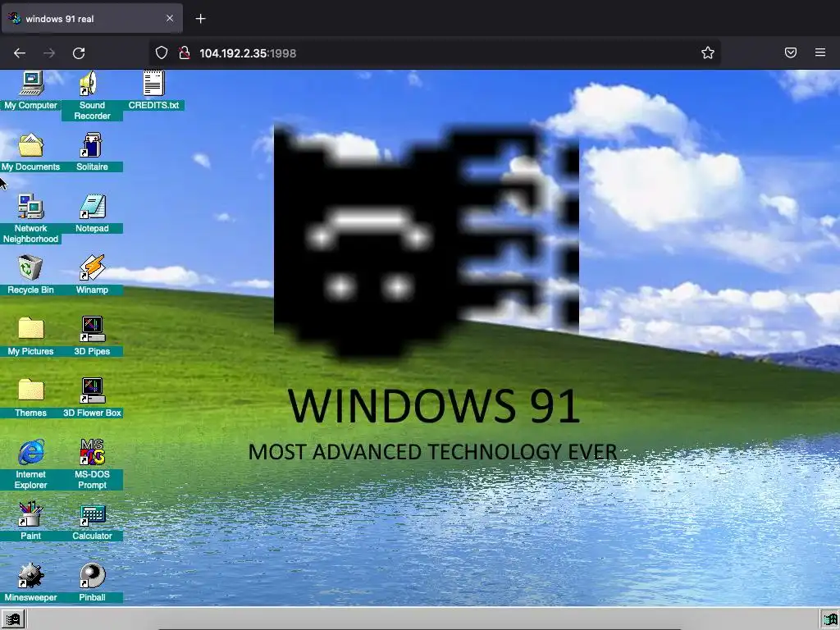This screenshot has height=630, width=840.
Task: View tracking protection shield info
Action: pos(162,52)
